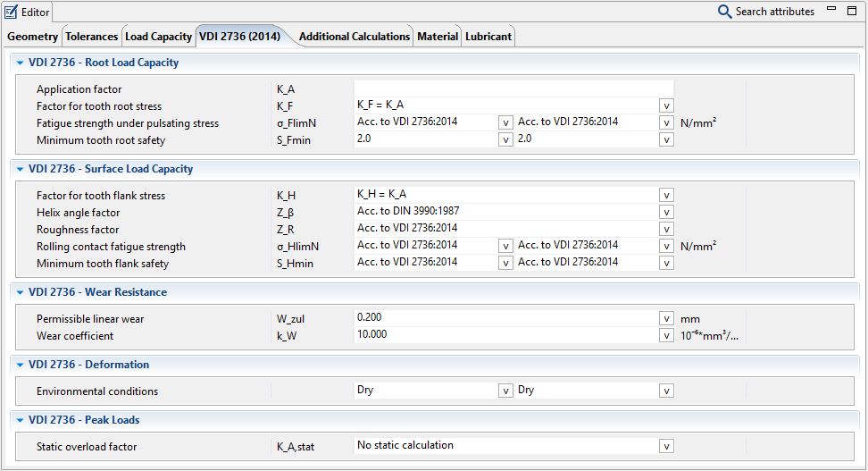Collapse VDI 2736 - Wear Resistance section

20,292
